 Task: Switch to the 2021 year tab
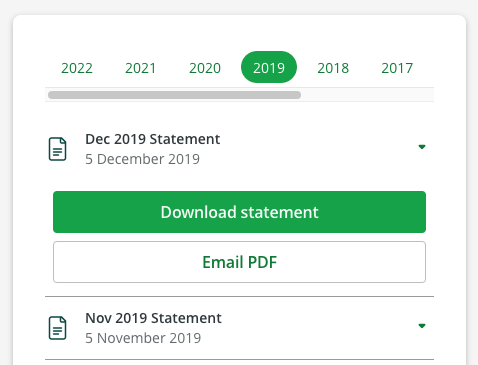[x=141, y=68]
